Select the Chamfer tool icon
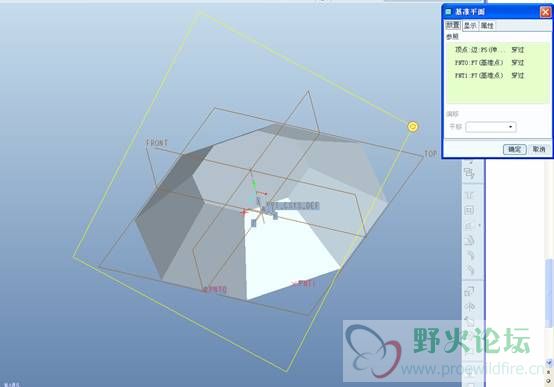The height and width of the screenshot is (387, 554). (469, 270)
